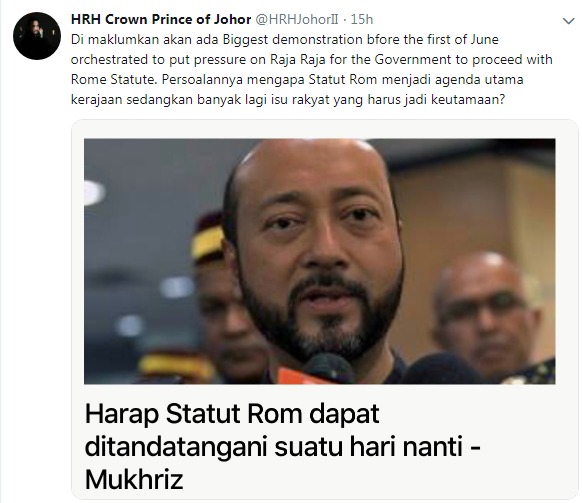582x503 pixels.
Task: Click the microphone in the card photo
Action: pyautogui.click(x=328, y=368)
